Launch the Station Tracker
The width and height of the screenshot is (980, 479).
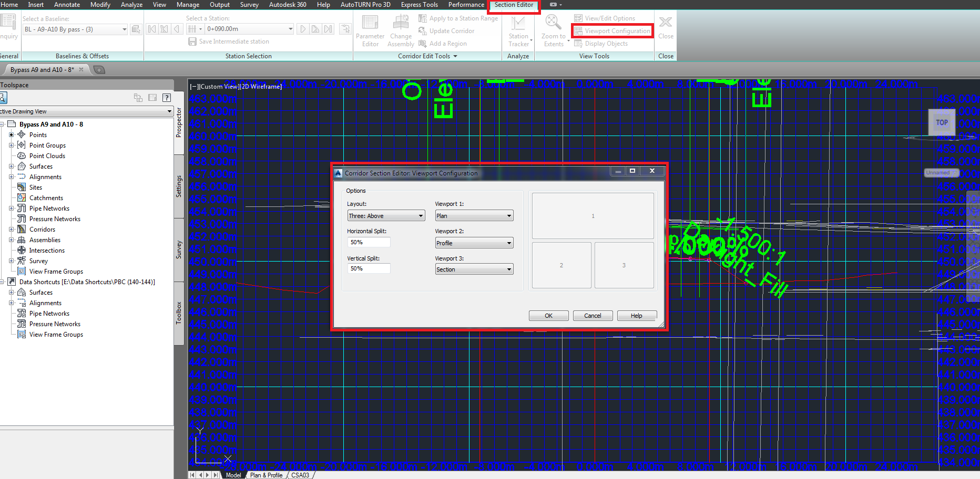point(519,30)
